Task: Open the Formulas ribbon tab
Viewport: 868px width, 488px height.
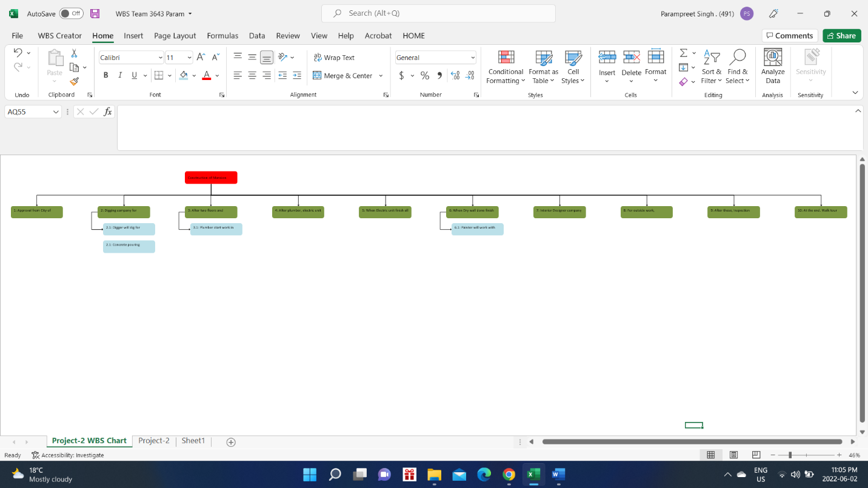Action: [222, 36]
